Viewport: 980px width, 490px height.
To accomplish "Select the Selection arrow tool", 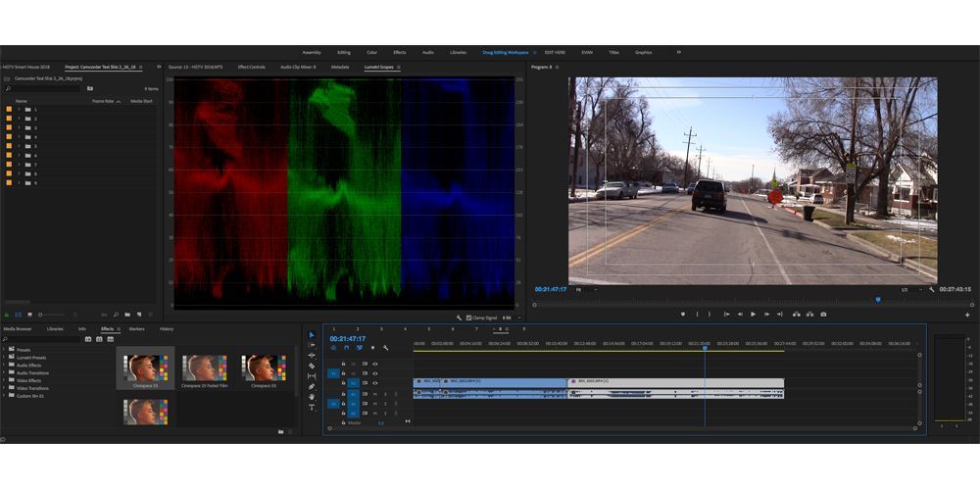I will click(x=312, y=335).
